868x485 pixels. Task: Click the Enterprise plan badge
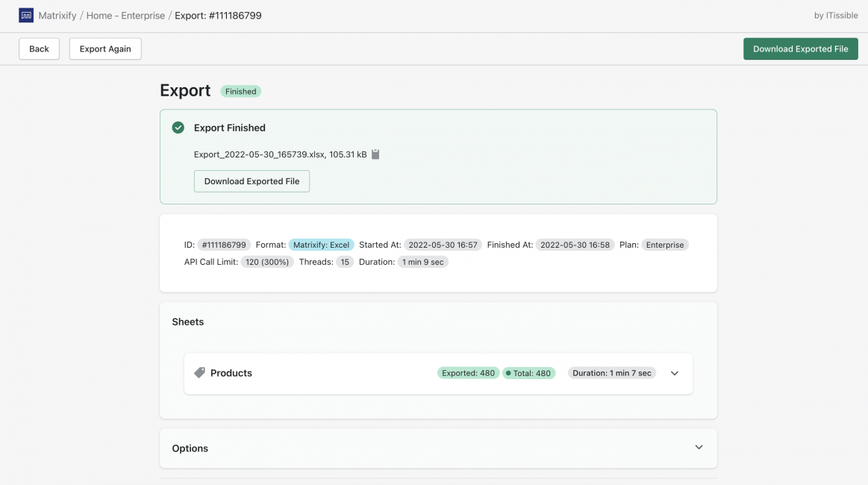[666, 244]
